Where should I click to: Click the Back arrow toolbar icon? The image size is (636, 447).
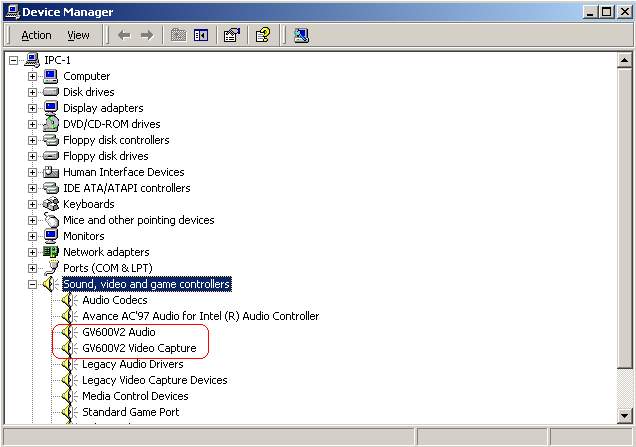pyautogui.click(x=124, y=36)
